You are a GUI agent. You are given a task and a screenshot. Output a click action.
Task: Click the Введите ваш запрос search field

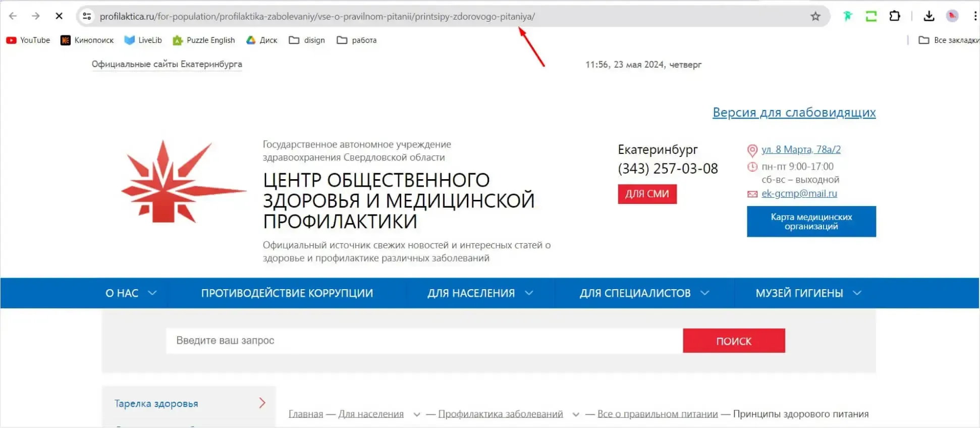click(x=424, y=341)
